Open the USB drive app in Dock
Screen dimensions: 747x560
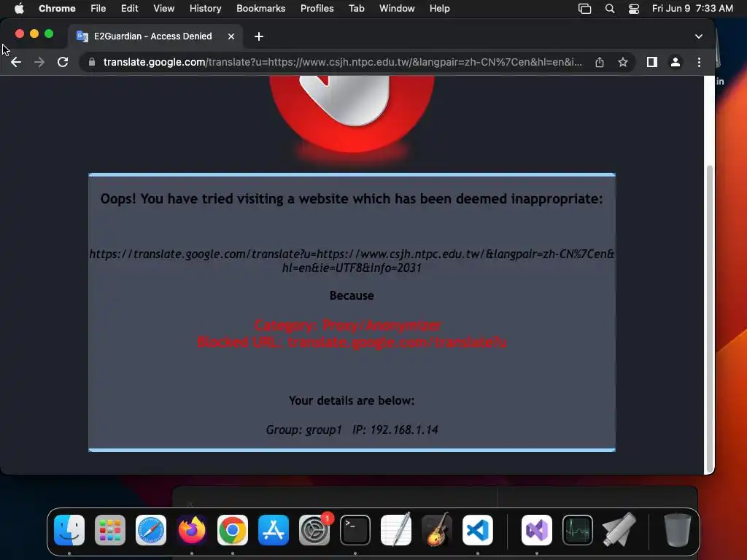[x=619, y=530]
